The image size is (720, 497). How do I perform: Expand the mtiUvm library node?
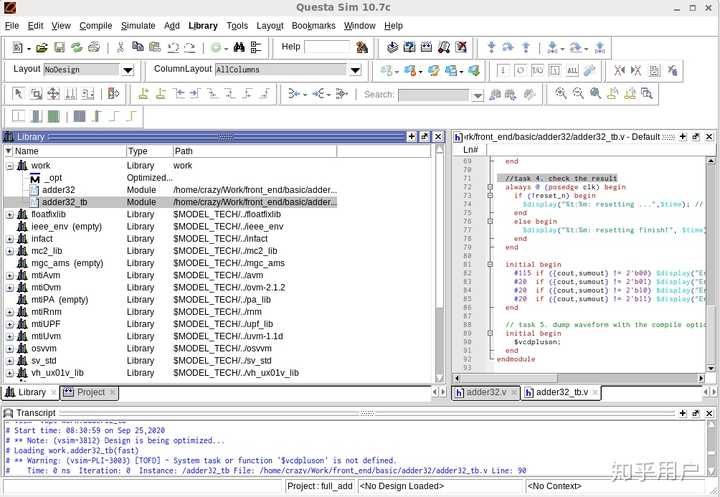(10, 336)
